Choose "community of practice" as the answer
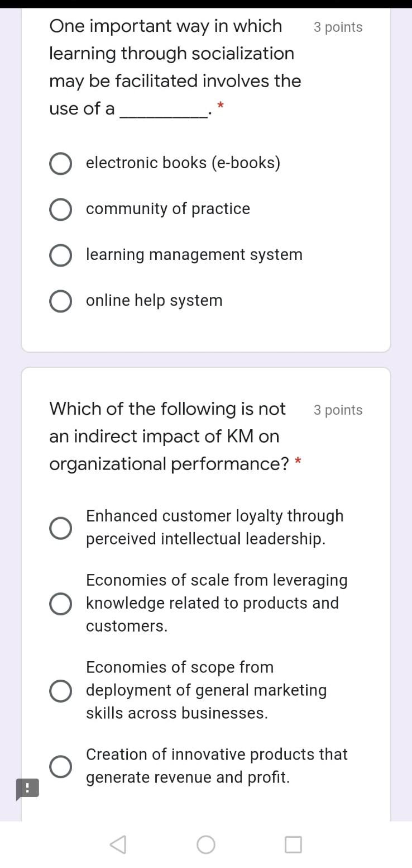The height and width of the screenshot is (868, 412). pos(60,209)
